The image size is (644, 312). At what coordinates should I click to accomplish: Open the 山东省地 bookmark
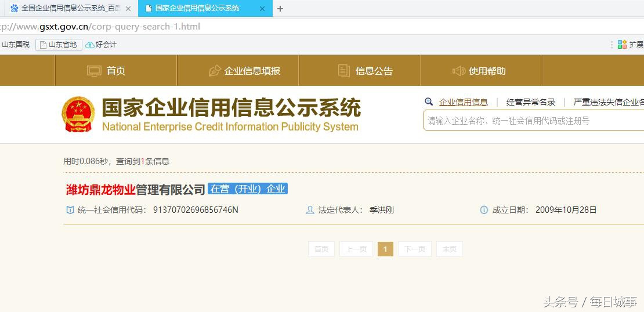[x=59, y=45]
